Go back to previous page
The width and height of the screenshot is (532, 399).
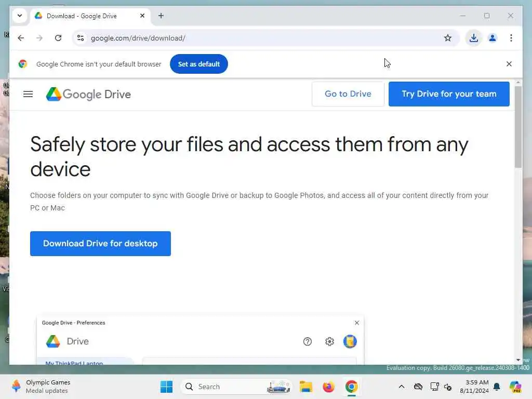[21, 38]
